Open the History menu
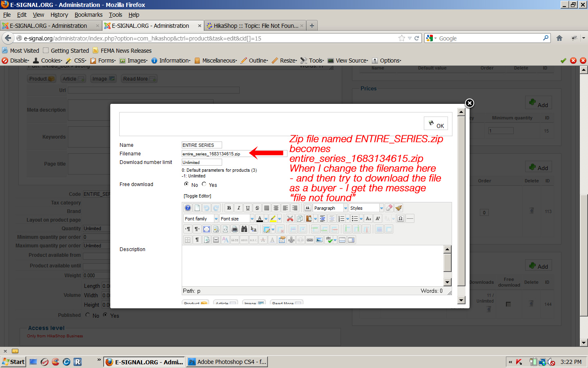This screenshot has width=588, height=368. tap(59, 15)
